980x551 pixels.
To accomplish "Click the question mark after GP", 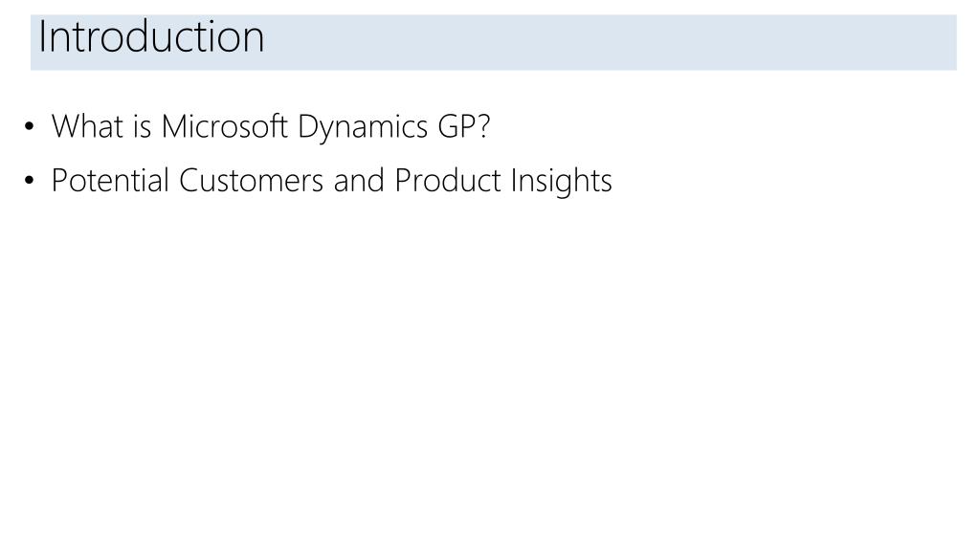I will (x=483, y=126).
